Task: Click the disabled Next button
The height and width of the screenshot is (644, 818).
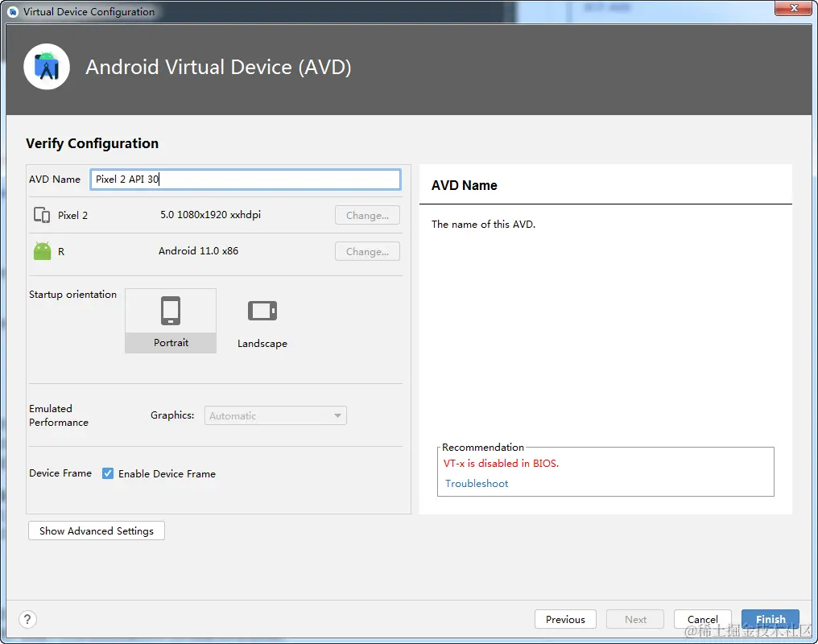Action: 635,620
